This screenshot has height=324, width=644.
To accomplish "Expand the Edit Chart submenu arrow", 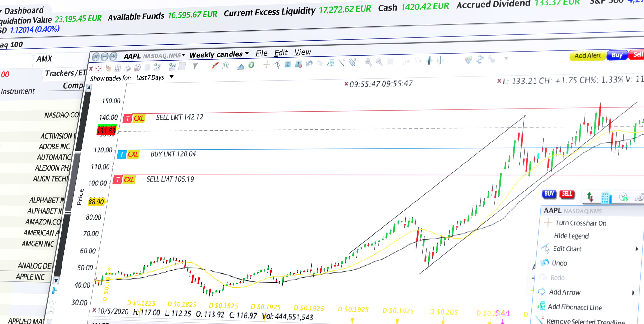I will tap(636, 249).
